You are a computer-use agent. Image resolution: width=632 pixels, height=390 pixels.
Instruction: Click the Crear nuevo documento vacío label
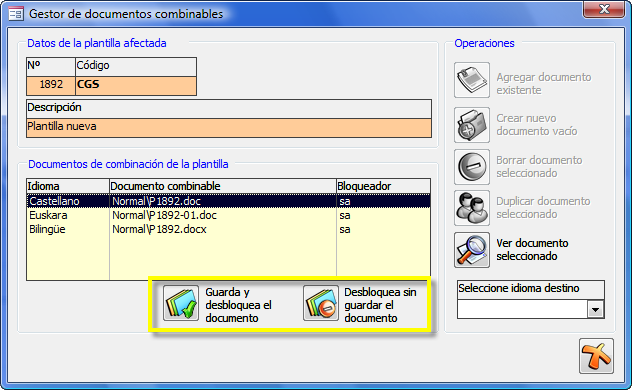tap(536, 124)
